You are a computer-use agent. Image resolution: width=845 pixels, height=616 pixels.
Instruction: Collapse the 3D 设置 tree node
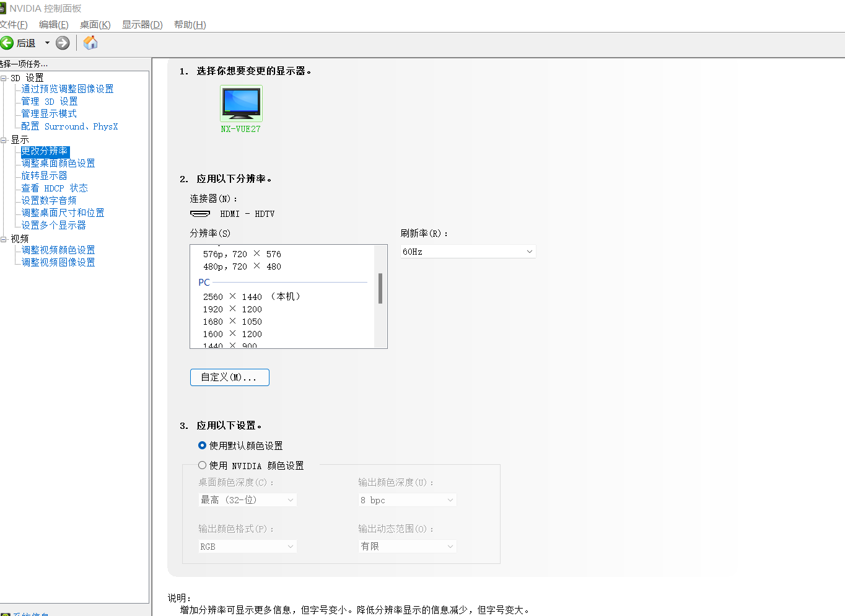[x=4, y=78]
